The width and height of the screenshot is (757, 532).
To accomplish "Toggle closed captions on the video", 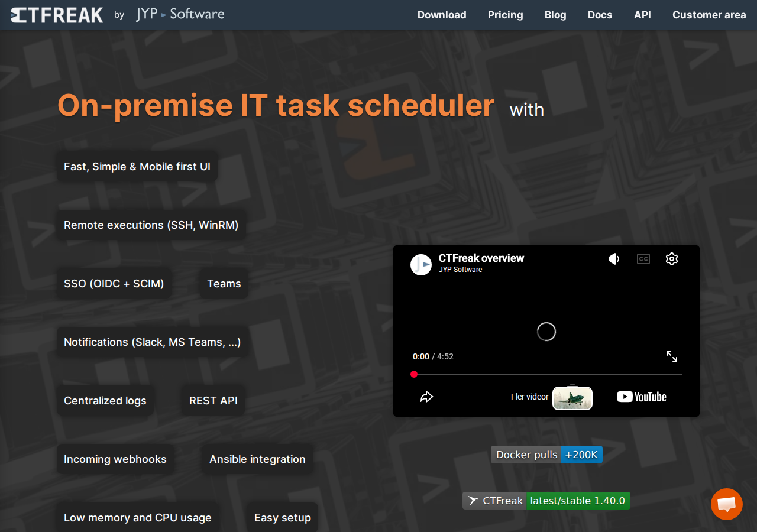I will point(643,259).
